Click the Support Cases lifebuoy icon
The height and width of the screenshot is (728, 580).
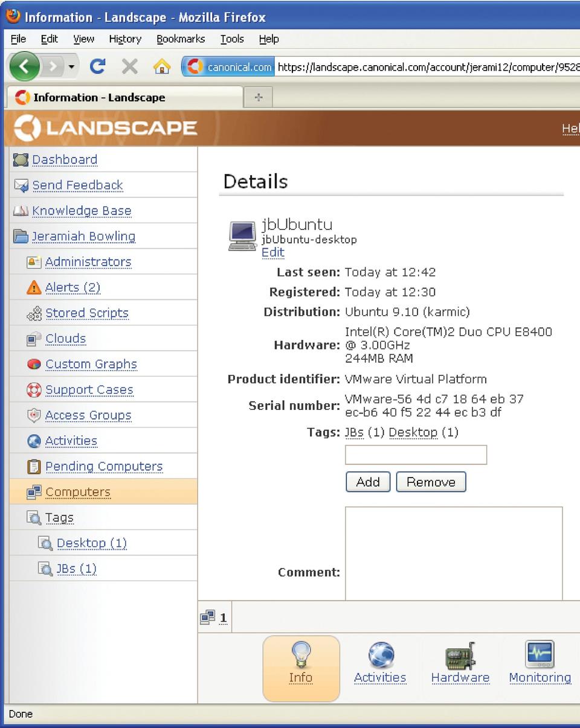(34, 390)
